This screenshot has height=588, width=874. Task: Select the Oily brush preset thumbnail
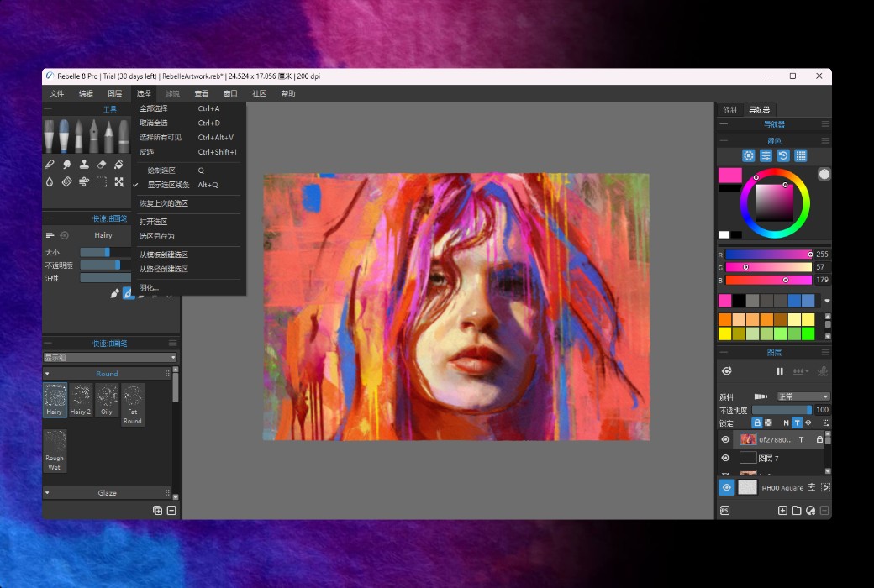107,401
